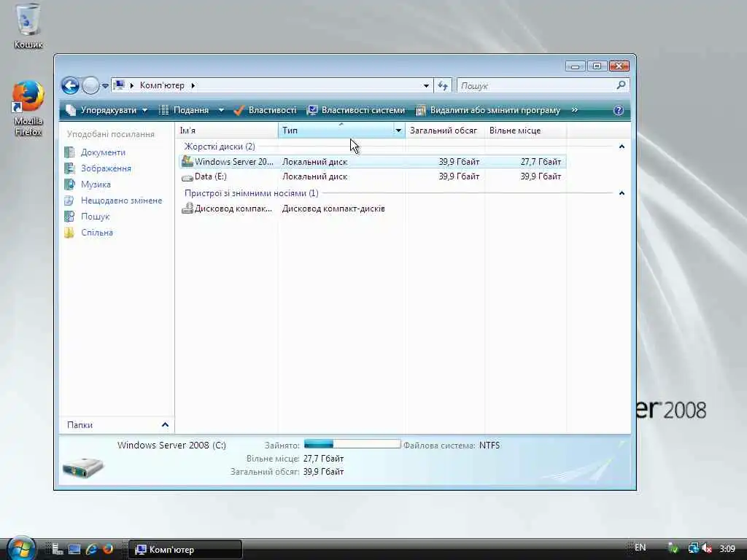Viewport: 747px width, 560px height.
Task: Click the Спільна folder icon
Action: pyautogui.click(x=69, y=233)
